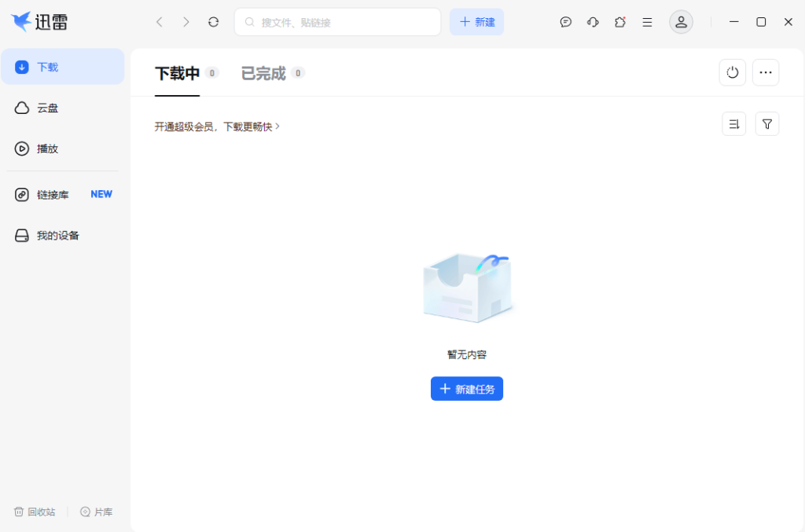This screenshot has height=532, width=805.
Task: Open 播放 in the sidebar
Action: pos(63,149)
